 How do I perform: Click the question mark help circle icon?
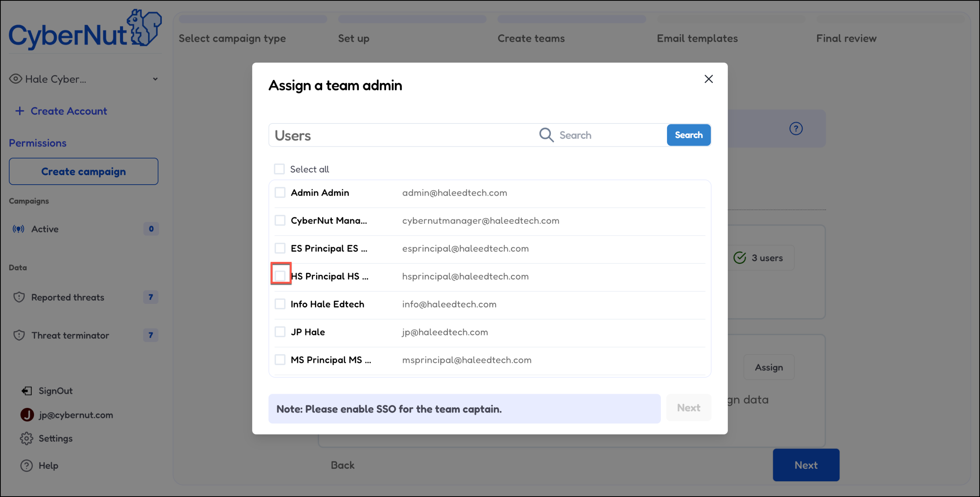796,129
